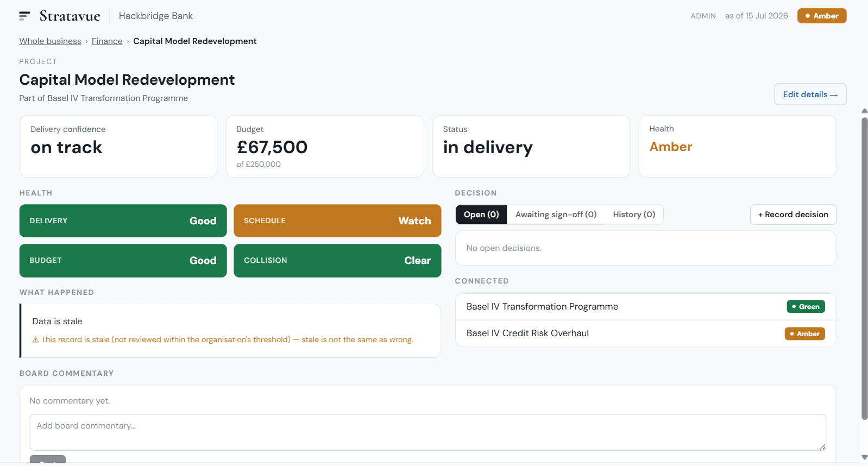Image resolution: width=868 pixels, height=466 pixels.
Task: Click the Schedule Watch health tile
Action: click(337, 221)
